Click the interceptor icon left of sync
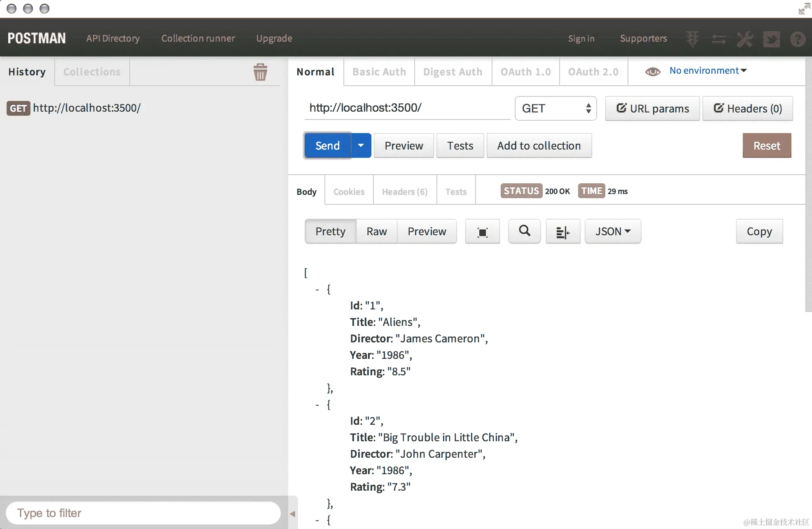 click(x=693, y=39)
